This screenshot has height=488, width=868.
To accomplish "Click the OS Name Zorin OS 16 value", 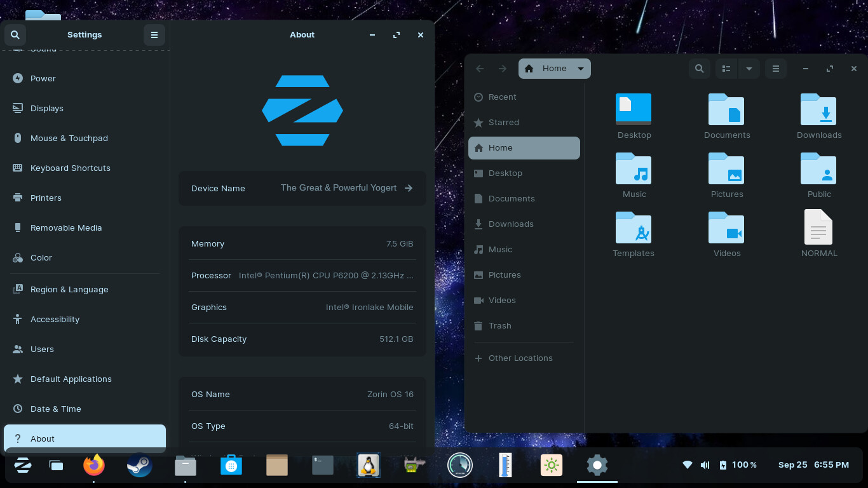I will click(x=390, y=395).
